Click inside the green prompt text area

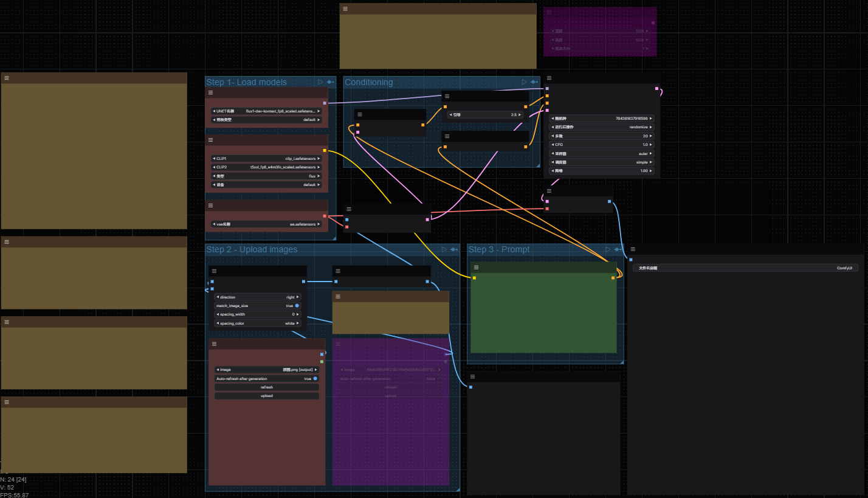point(543,313)
